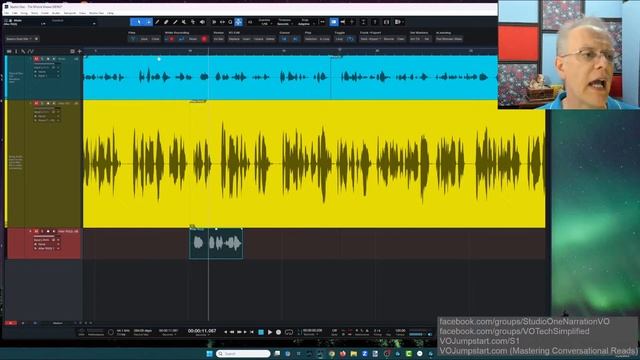Select the small audio clip on red track
640x360 pixels.
[x=216, y=244]
